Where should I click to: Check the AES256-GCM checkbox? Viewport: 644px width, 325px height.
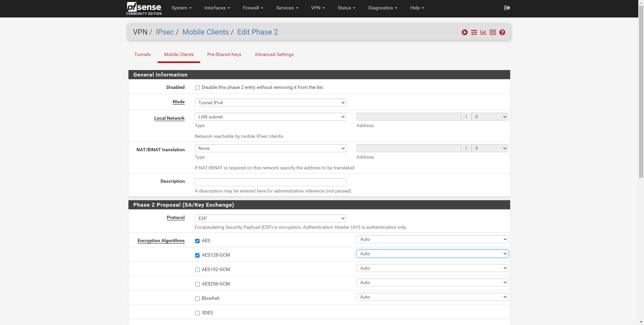click(x=197, y=284)
